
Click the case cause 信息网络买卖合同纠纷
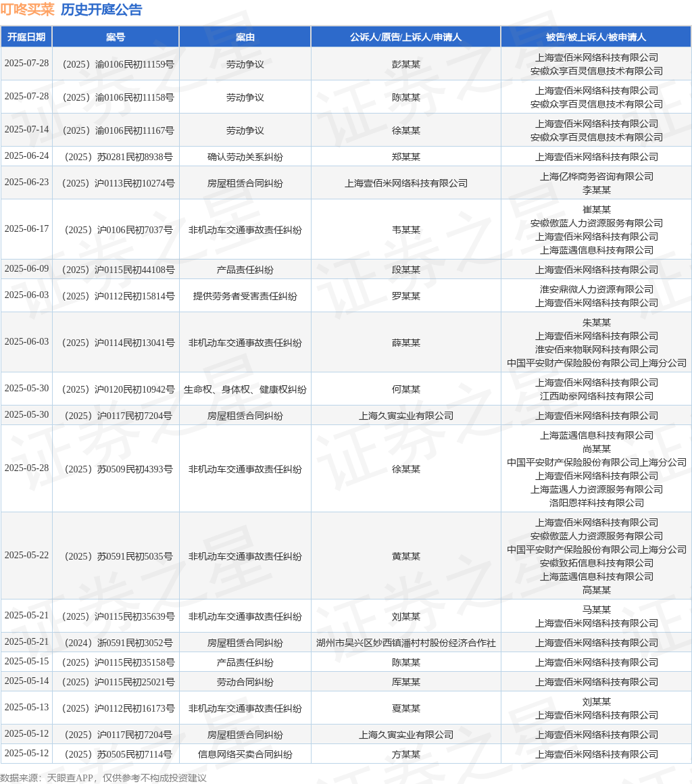point(245,754)
